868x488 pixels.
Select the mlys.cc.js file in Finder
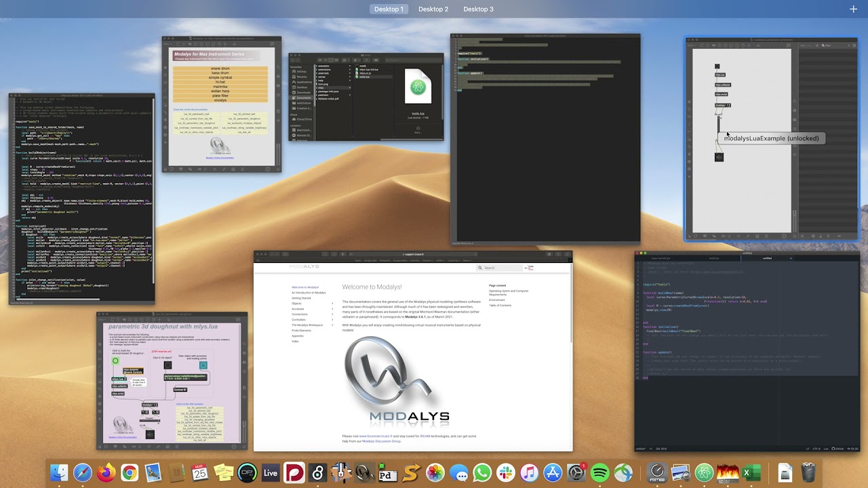click(x=365, y=73)
